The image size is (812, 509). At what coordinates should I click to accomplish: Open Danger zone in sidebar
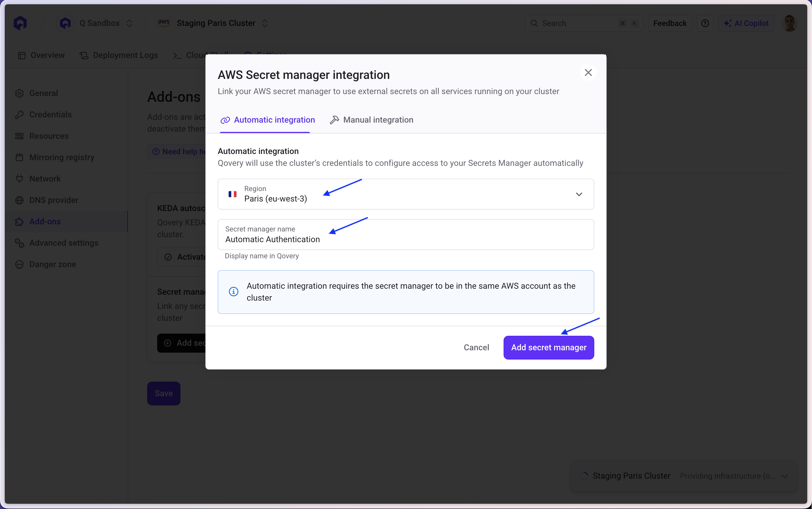(x=66, y=264)
